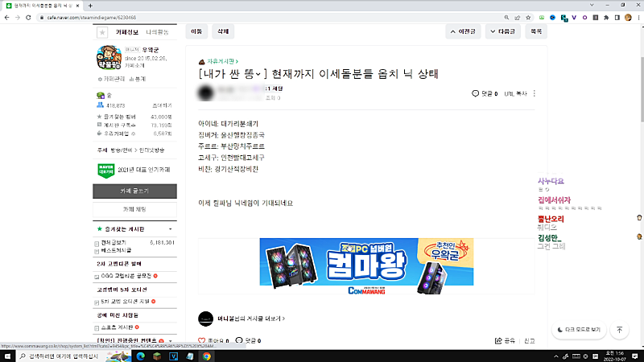Open the 공유 share icon
The height and width of the screenshot is (362, 644).
click(x=498, y=340)
